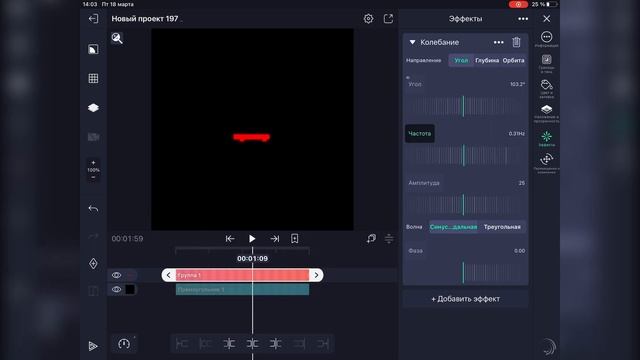
Task: Click the zoom magnifier in preview corner
Action: pos(117,38)
